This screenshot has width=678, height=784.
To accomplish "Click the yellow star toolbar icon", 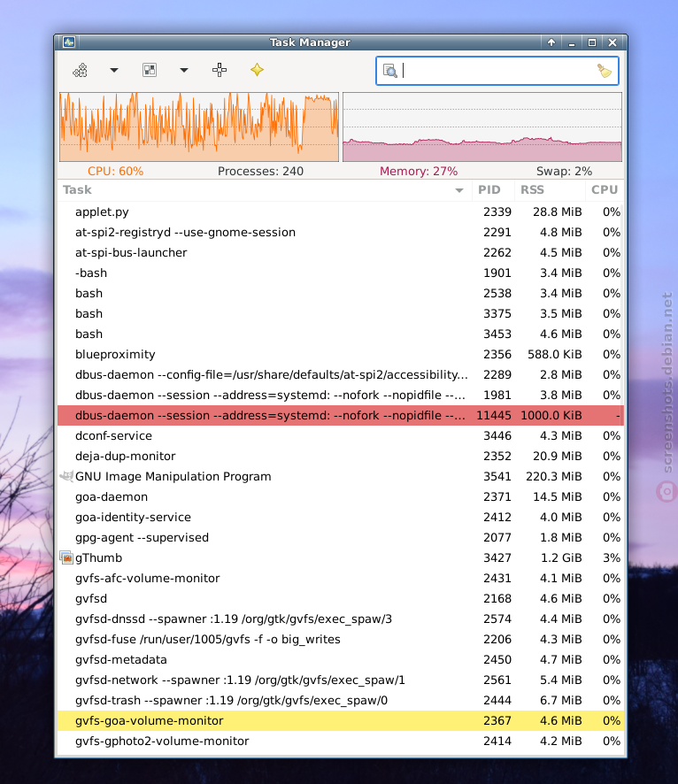I will click(x=257, y=70).
